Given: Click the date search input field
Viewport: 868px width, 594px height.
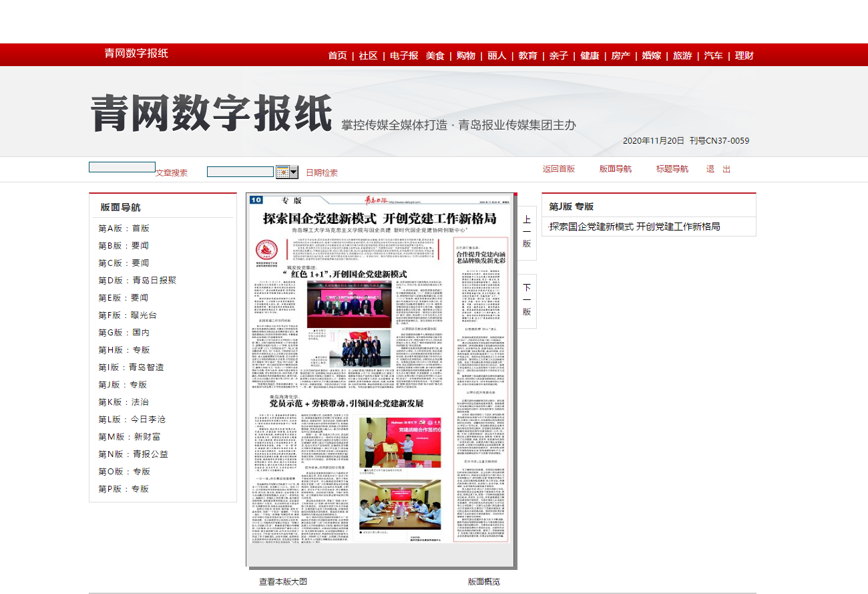Looking at the screenshot, I should [x=240, y=172].
